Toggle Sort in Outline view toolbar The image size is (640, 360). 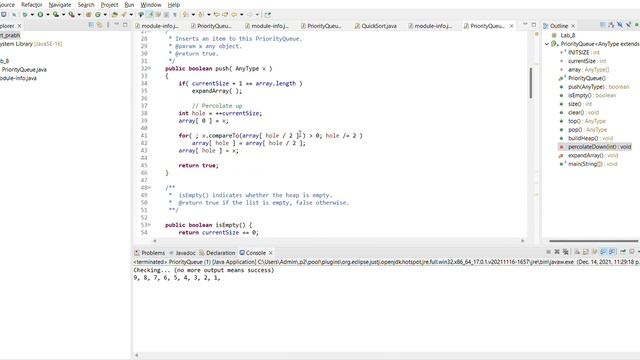611,25
